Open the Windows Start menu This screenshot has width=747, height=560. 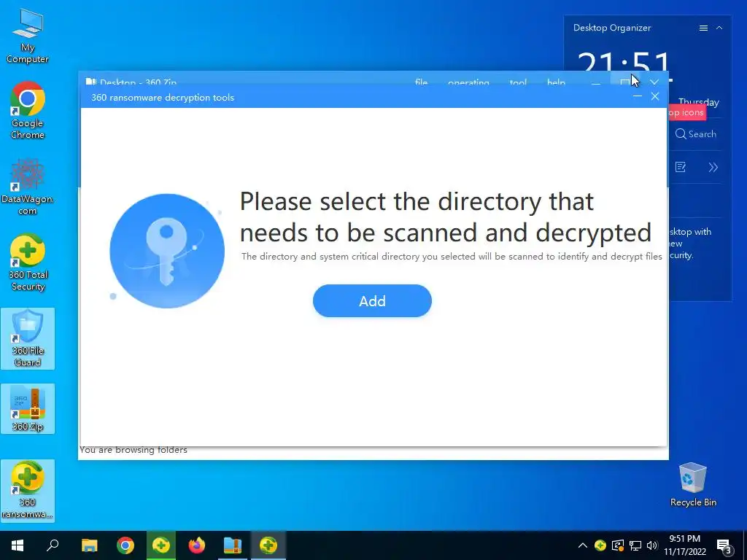tap(18, 545)
